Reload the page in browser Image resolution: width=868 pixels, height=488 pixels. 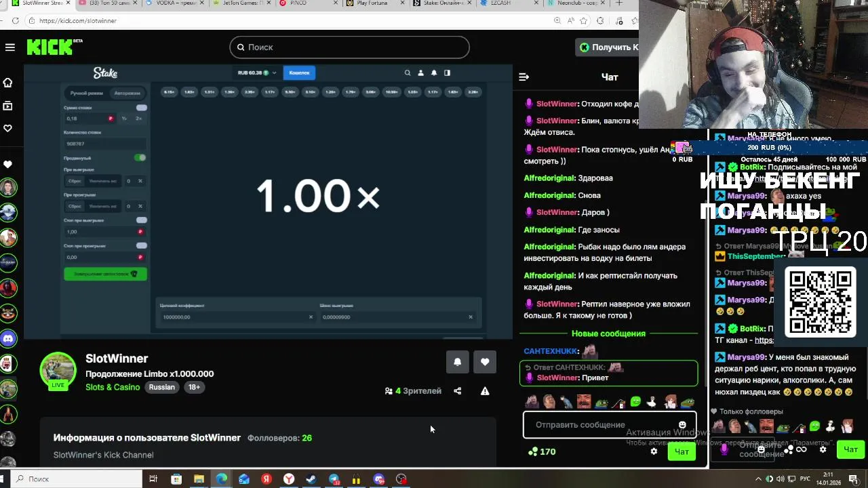coord(15,20)
